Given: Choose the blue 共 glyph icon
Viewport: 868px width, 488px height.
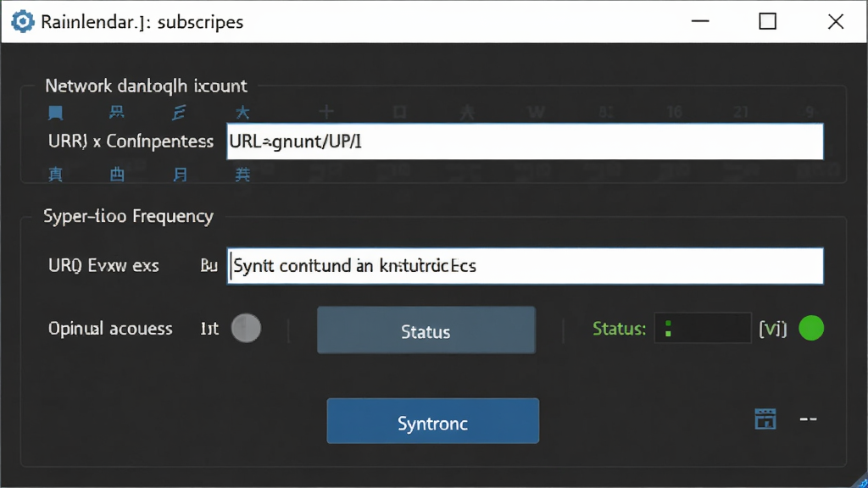Looking at the screenshot, I should pyautogui.click(x=242, y=175).
